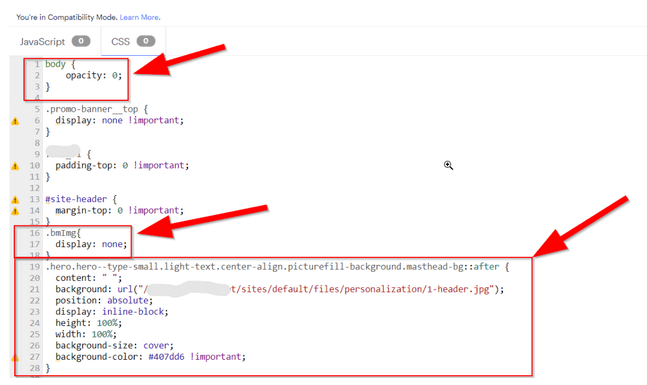Click 'padding-top: 0 !important;' line
This screenshot has width=647, height=385.
click(122, 165)
